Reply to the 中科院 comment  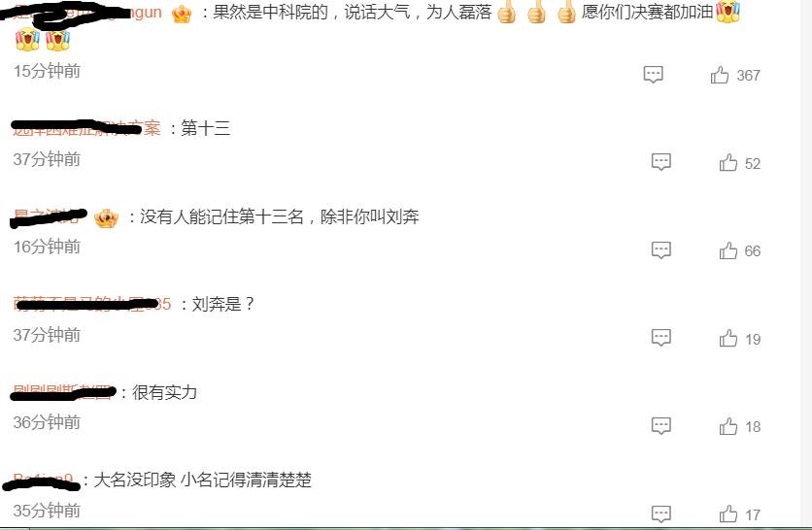(x=653, y=74)
